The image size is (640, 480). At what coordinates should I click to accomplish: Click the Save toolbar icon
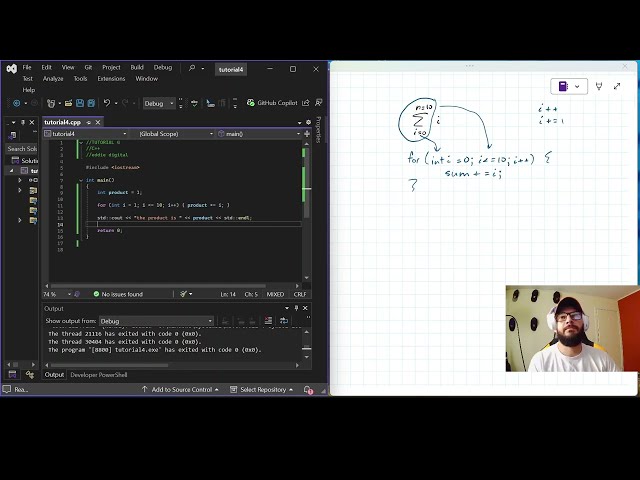coord(80,103)
